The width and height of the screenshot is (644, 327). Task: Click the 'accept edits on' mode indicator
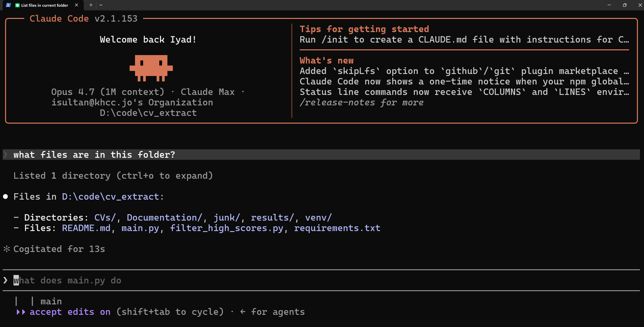pyautogui.click(x=70, y=312)
